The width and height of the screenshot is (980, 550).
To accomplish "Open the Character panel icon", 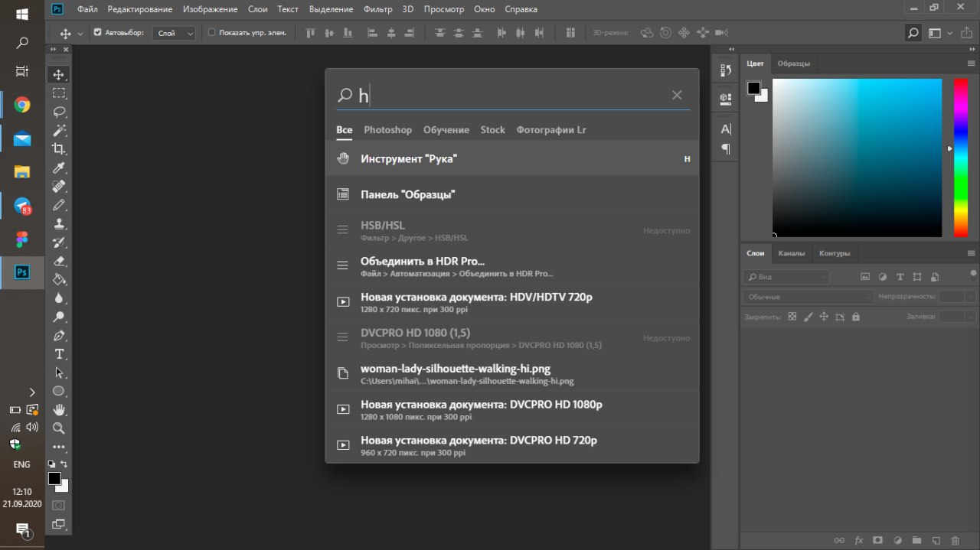I will pyautogui.click(x=726, y=129).
